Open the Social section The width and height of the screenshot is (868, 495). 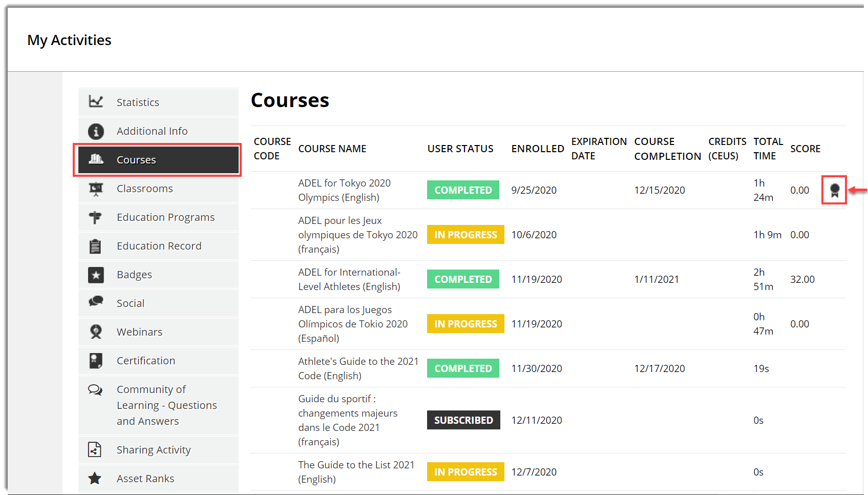pos(158,303)
